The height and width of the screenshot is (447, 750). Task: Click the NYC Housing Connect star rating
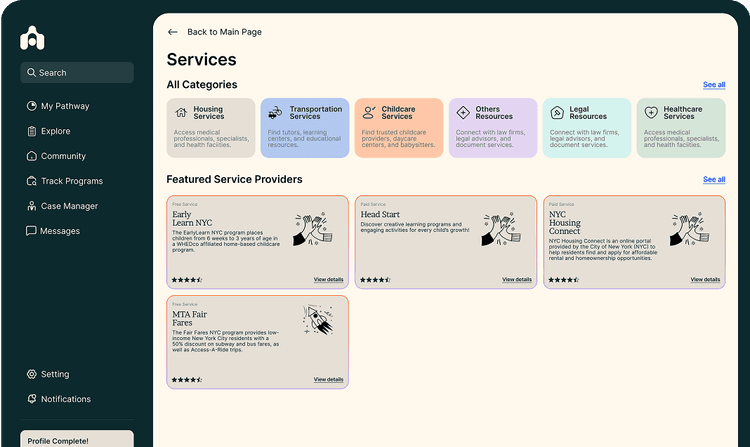coord(563,280)
